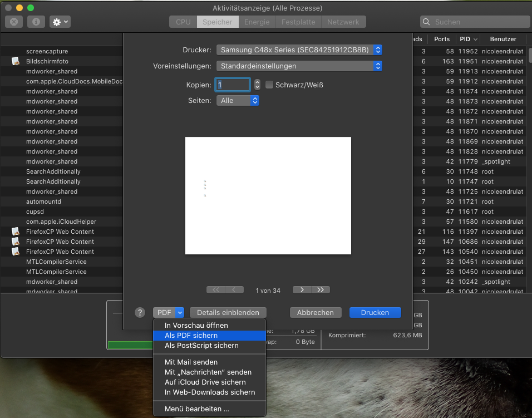Go to previous page in preview
The image size is (532, 418).
click(x=234, y=290)
